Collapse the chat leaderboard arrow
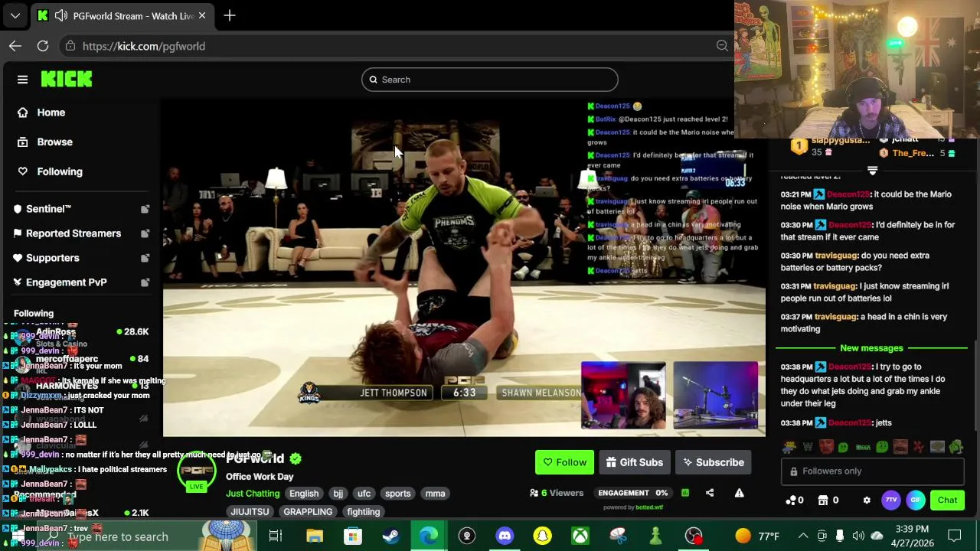This screenshot has height=551, width=980. pyautogui.click(x=872, y=170)
